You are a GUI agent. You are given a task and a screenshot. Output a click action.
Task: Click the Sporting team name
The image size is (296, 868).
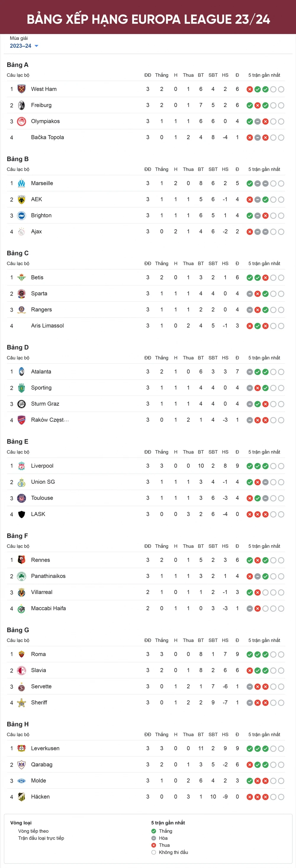click(41, 387)
